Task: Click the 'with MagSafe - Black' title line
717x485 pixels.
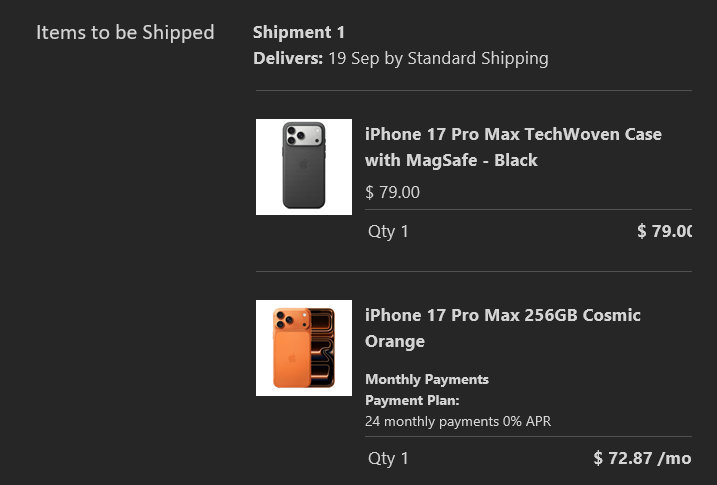Action: point(451,160)
